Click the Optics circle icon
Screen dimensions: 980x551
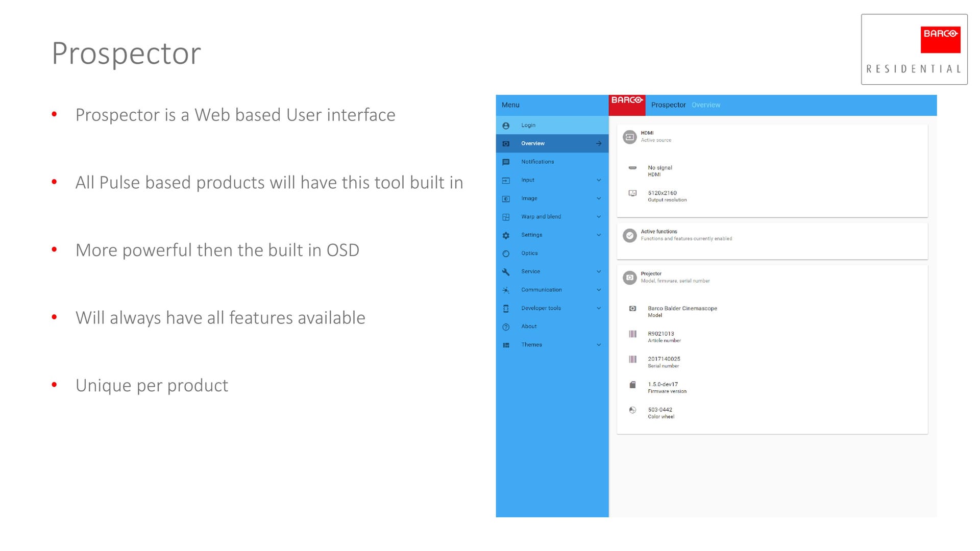[506, 254]
